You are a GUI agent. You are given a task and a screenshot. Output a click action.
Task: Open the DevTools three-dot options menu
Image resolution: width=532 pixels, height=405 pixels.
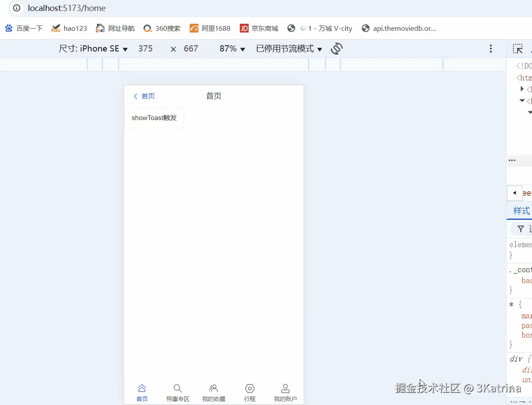click(491, 48)
